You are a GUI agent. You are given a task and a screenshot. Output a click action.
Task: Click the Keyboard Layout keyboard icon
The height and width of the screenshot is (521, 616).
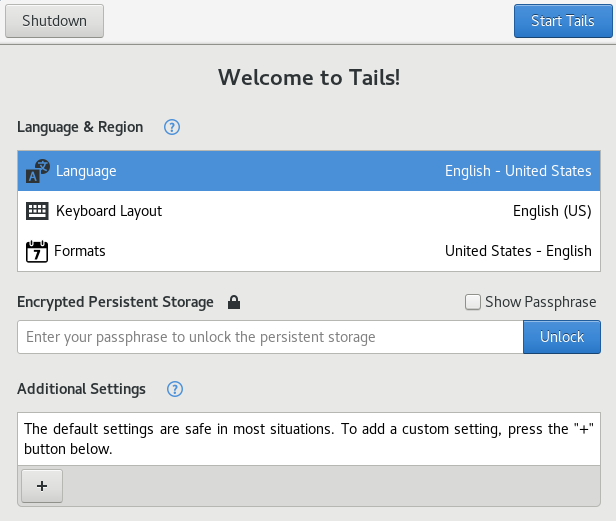tap(37, 211)
